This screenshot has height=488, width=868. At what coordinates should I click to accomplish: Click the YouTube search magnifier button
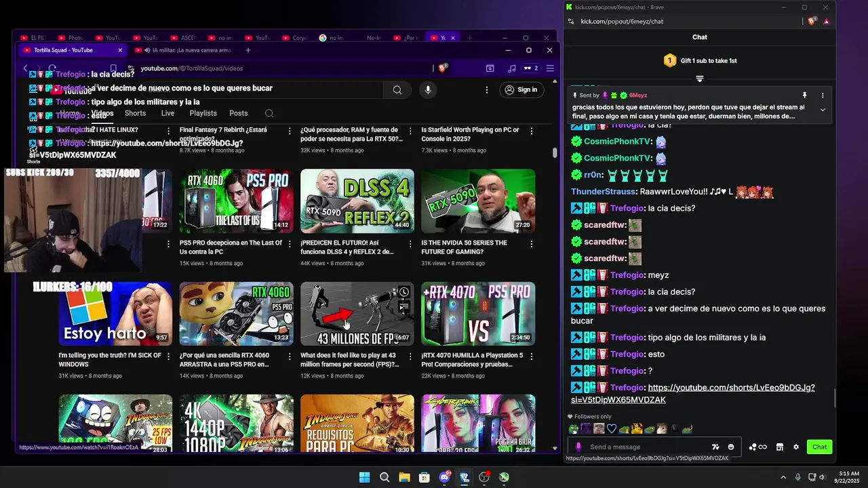tap(397, 89)
